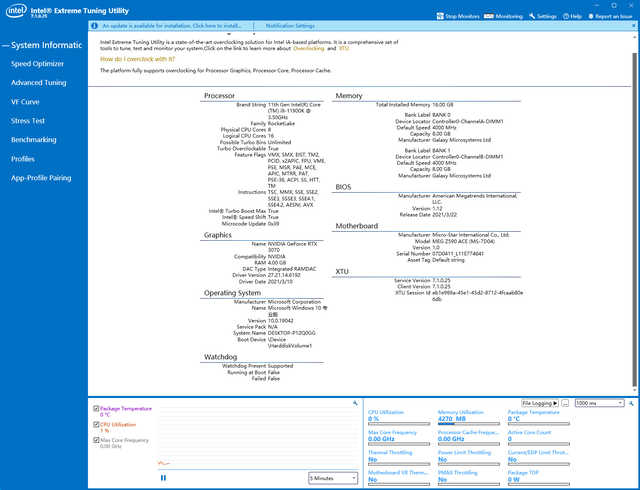Select the Max Core Frequency 0.00 GHz tile
The width and height of the screenshot is (640, 490).
point(399,438)
